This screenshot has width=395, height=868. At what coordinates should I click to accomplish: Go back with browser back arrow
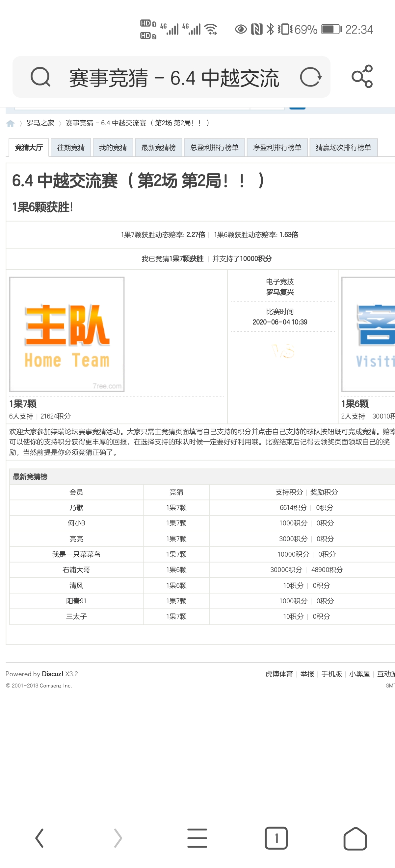pyautogui.click(x=39, y=838)
